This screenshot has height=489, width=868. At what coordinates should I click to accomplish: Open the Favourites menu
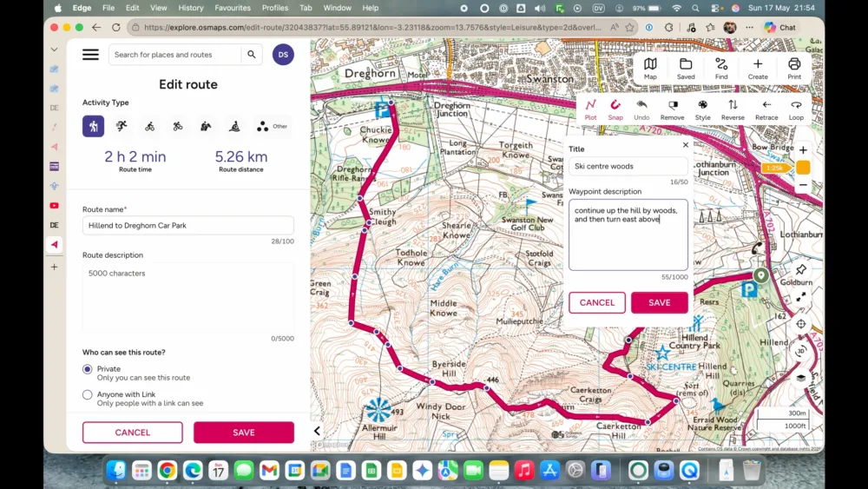tap(233, 8)
